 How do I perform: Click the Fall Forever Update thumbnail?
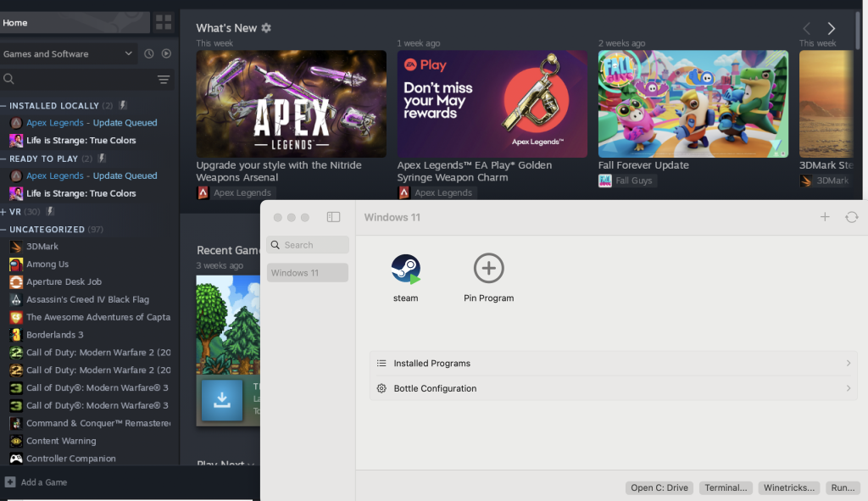pos(693,103)
